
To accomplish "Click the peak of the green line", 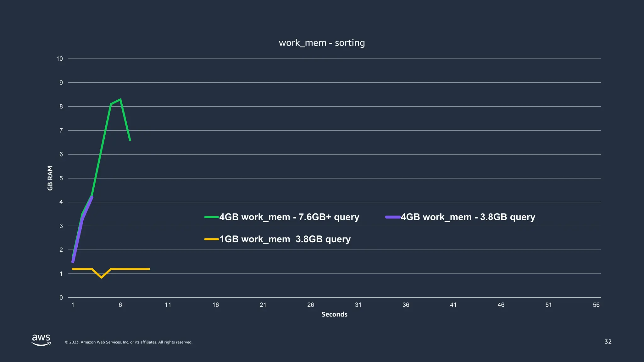I will 120,100.
